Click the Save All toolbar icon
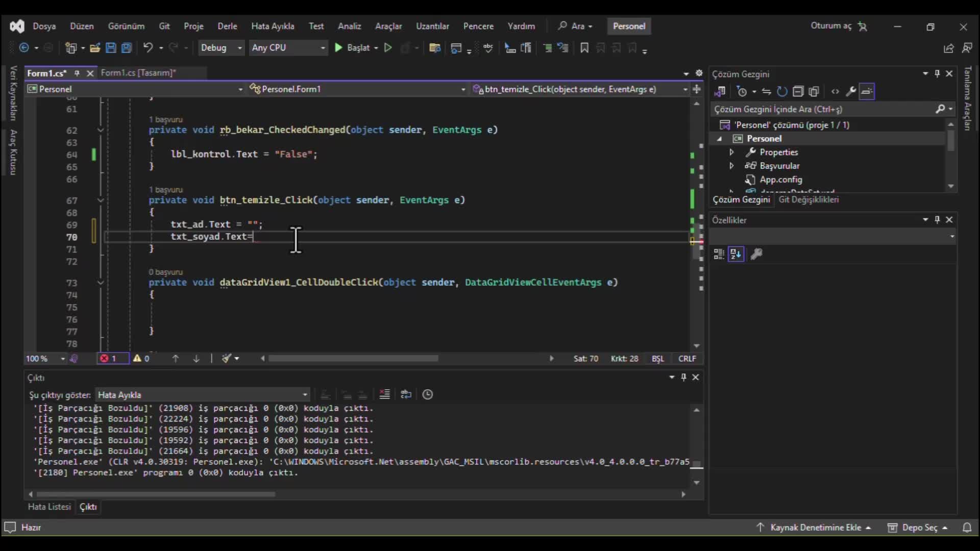Image resolution: width=980 pixels, height=551 pixels. coord(127,48)
